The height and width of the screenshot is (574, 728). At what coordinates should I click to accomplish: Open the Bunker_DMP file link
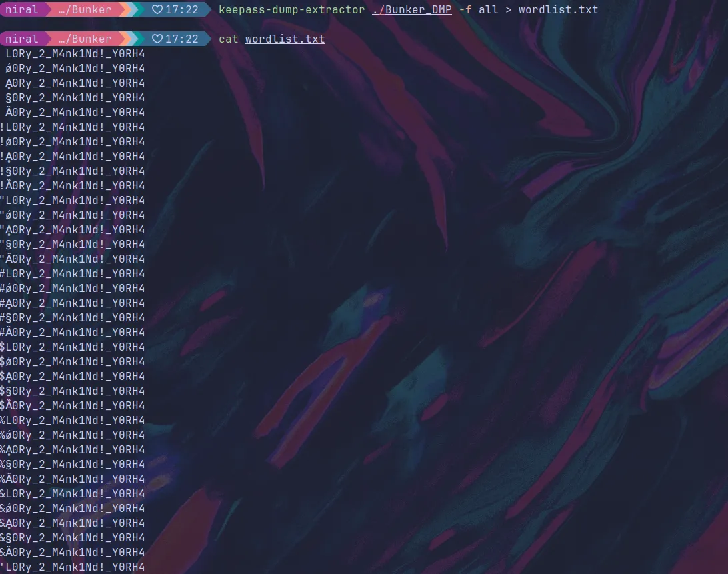412,9
